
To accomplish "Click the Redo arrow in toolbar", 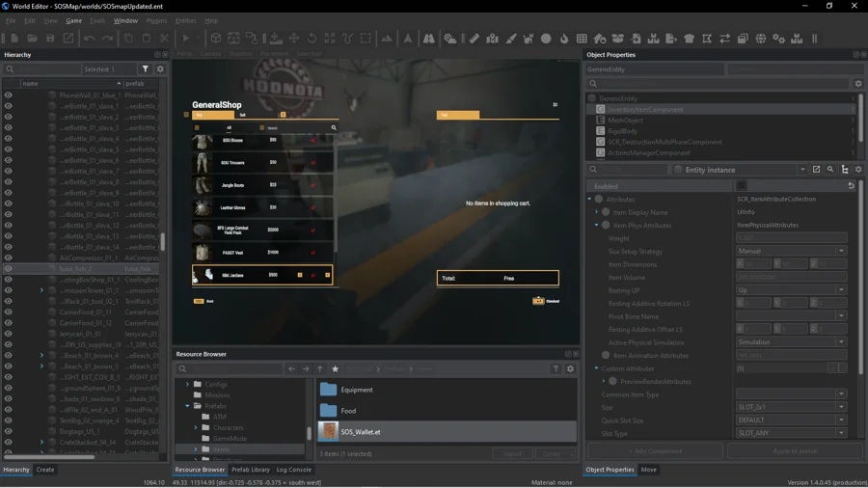I will (107, 39).
